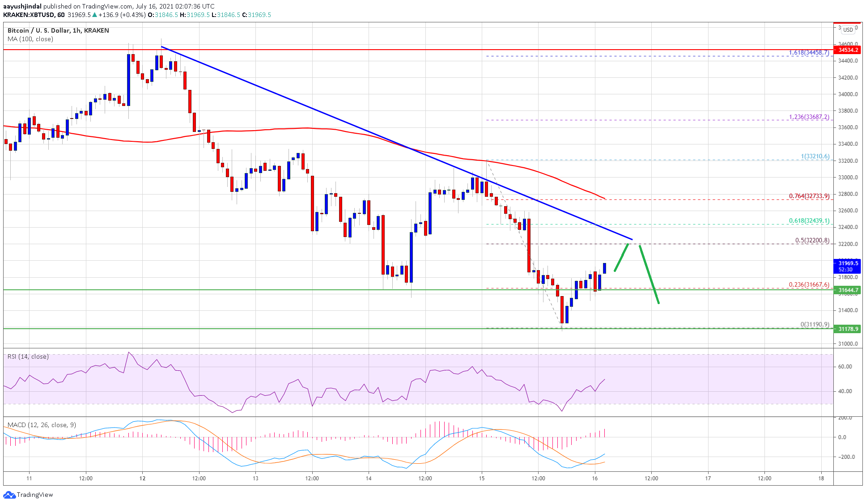Select the MACD (12, 26, close, 9) label

[42, 425]
